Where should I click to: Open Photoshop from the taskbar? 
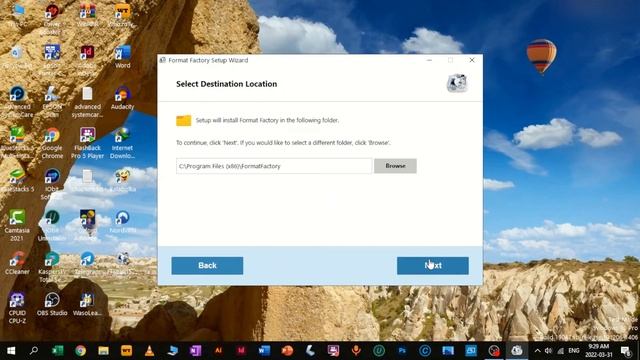click(402, 351)
